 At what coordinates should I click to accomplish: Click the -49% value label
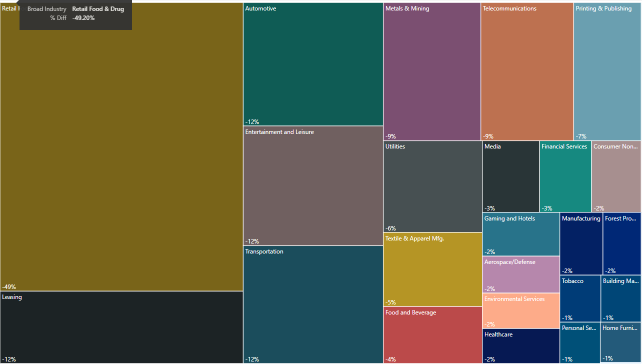(9, 287)
